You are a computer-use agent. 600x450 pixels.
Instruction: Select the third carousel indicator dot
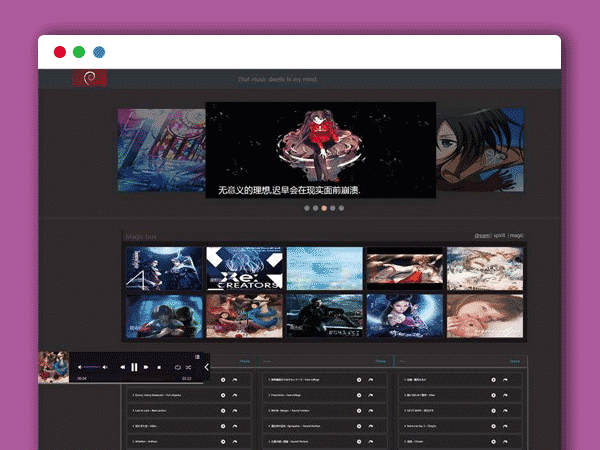point(324,209)
